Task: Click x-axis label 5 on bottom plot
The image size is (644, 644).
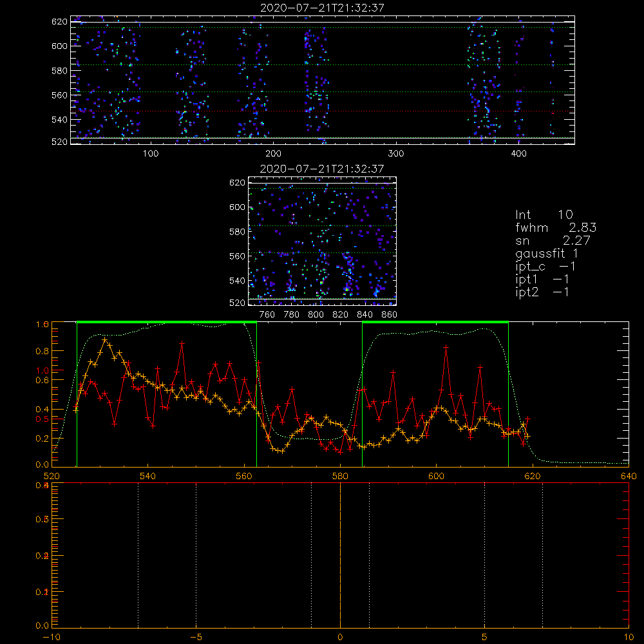Action: [x=485, y=638]
